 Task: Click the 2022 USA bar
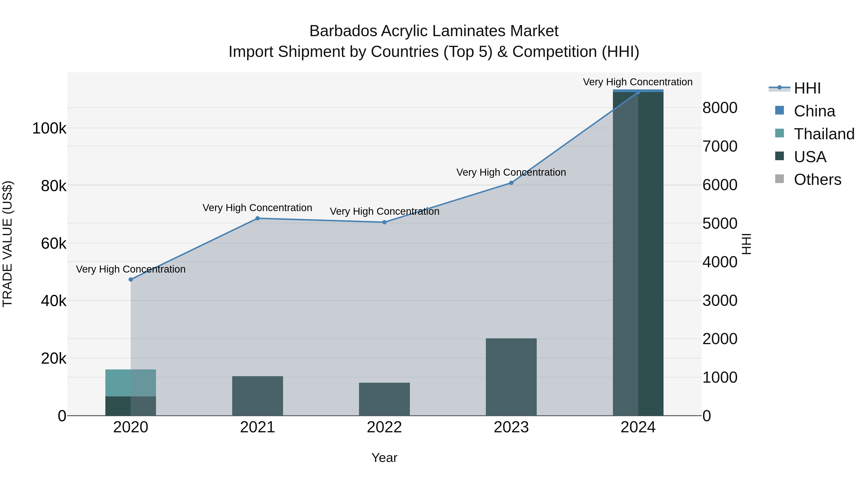[x=385, y=399]
